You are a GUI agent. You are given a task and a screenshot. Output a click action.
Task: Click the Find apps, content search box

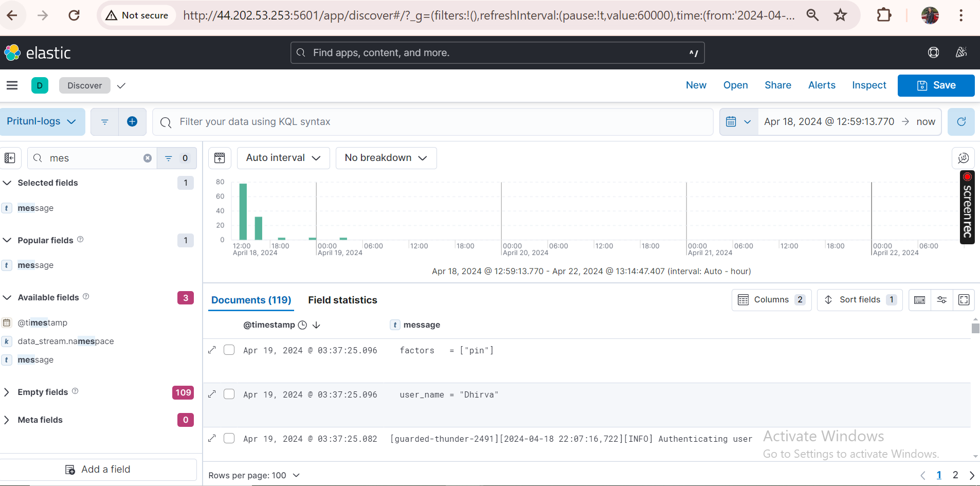coord(497,52)
